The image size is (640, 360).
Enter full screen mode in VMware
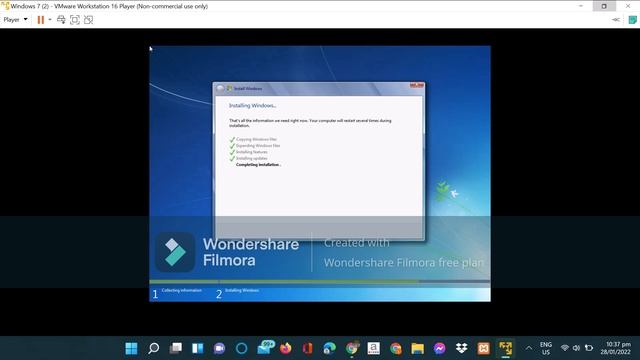click(75, 20)
